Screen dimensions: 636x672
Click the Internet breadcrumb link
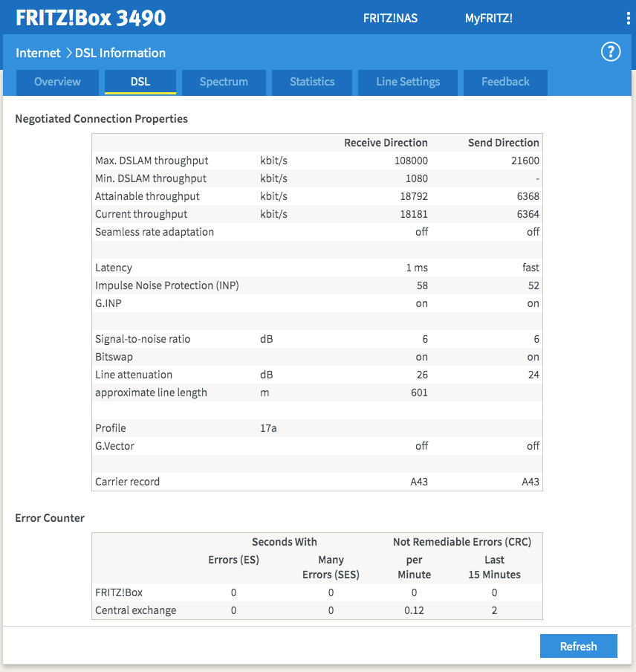coord(38,53)
